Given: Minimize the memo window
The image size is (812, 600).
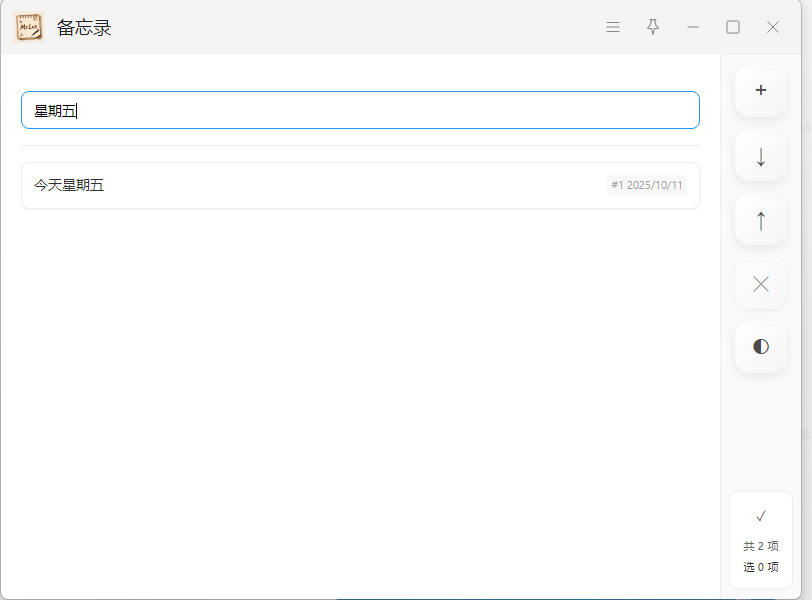Looking at the screenshot, I should (x=693, y=27).
